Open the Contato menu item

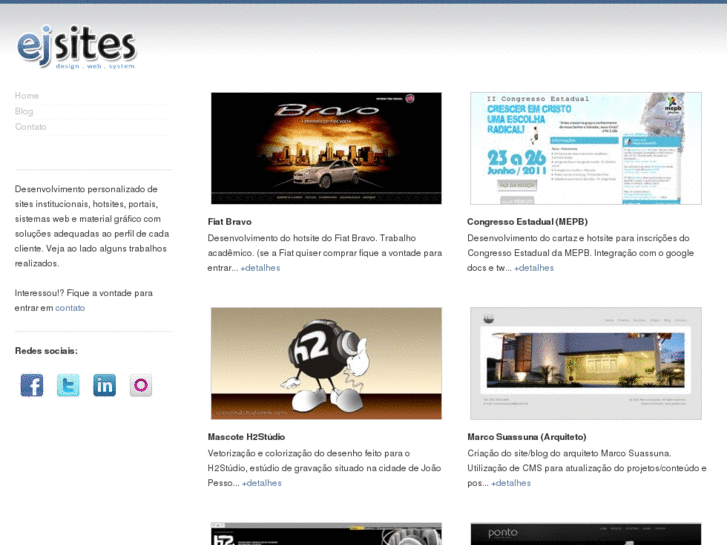tap(31, 127)
